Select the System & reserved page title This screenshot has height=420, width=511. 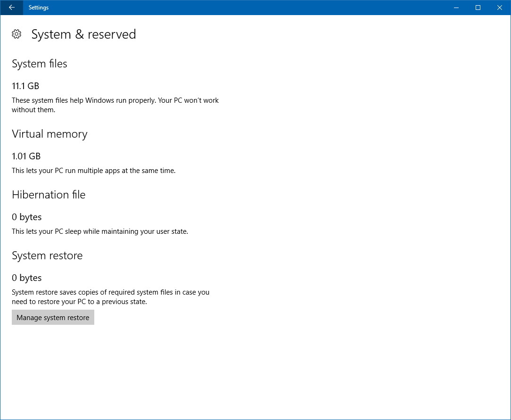[84, 34]
